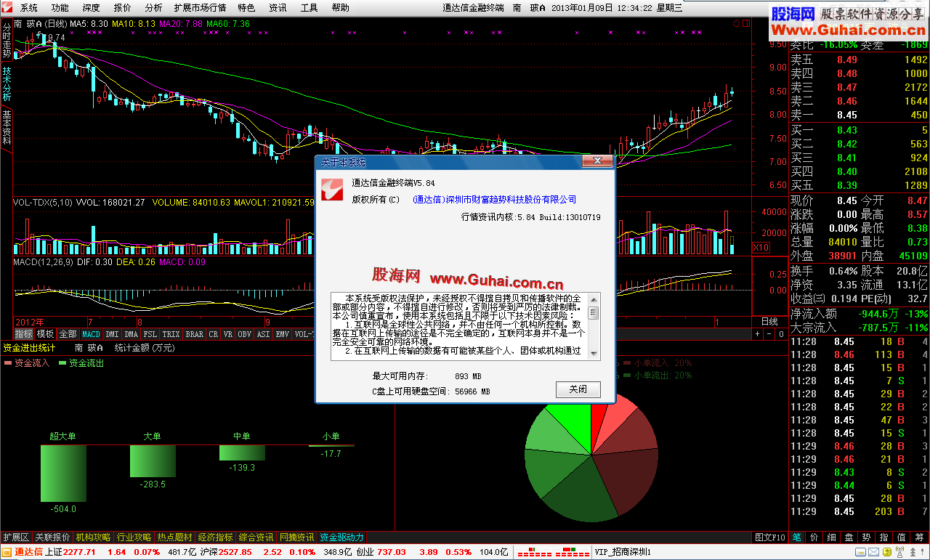Select 全部 indicator filter

click(68, 334)
